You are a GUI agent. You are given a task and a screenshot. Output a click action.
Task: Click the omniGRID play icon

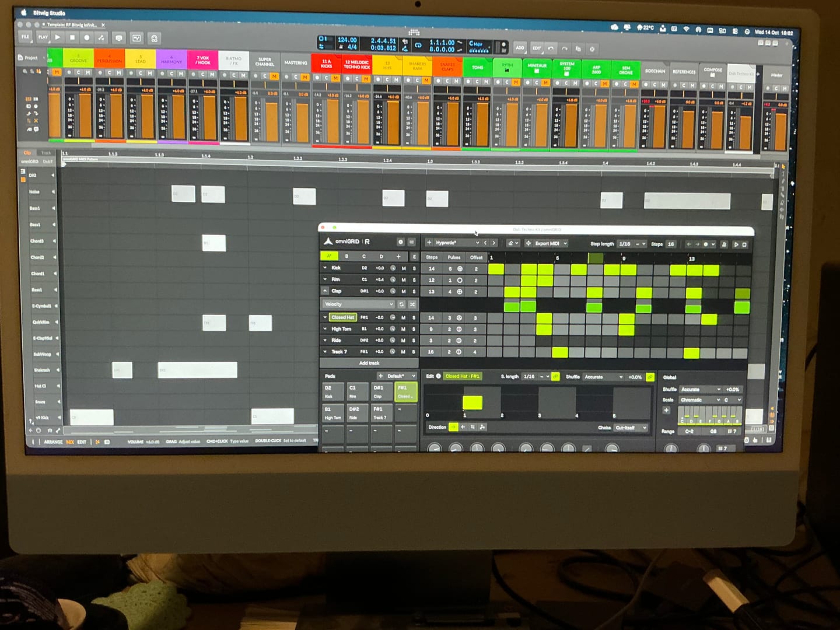tap(736, 244)
